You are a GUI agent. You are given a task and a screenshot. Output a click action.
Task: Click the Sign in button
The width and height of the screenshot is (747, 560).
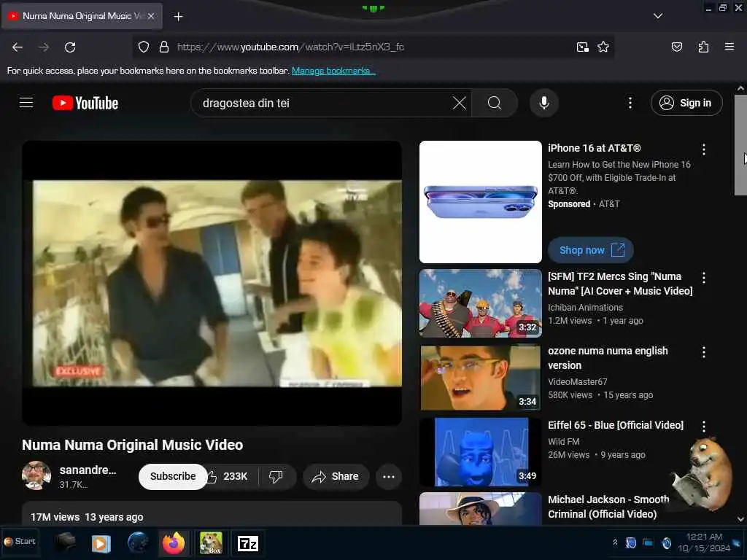(x=686, y=103)
